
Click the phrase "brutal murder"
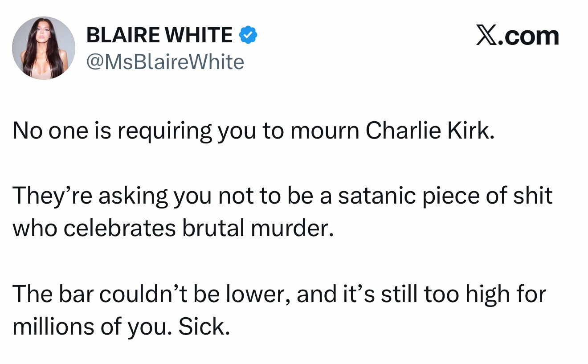[257, 228]
